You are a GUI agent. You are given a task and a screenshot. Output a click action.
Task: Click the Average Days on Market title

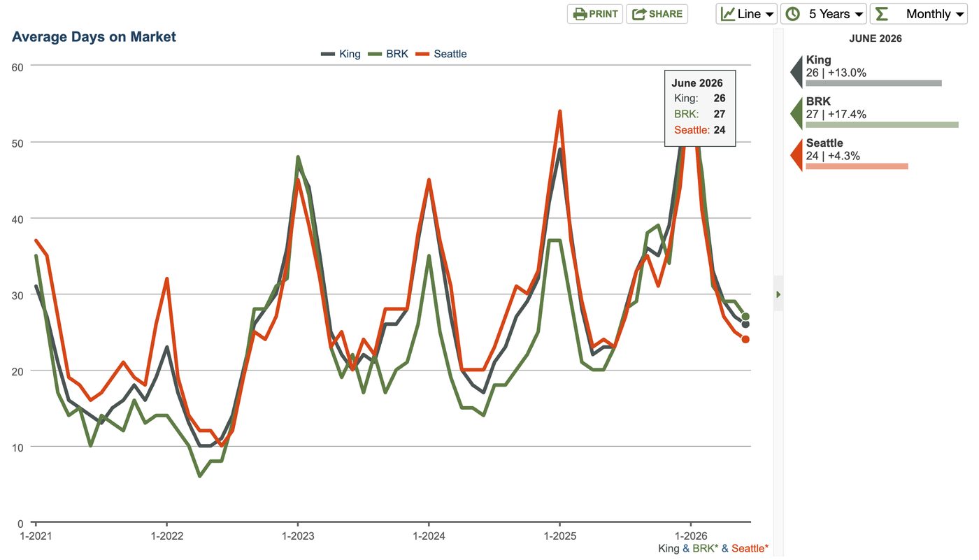pyautogui.click(x=94, y=37)
